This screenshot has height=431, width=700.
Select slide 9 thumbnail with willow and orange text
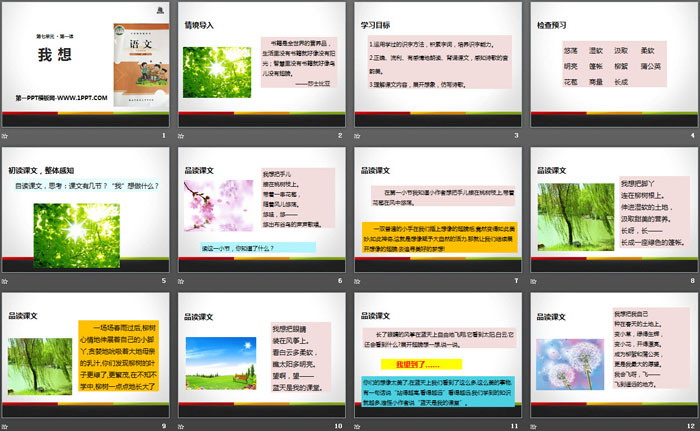tap(85, 355)
